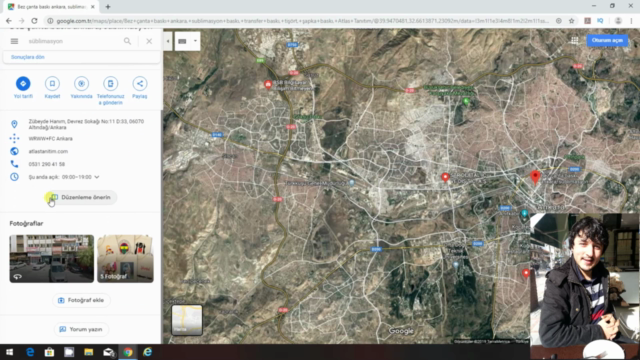Return to results via Sonuçlara dön

(x=28, y=57)
